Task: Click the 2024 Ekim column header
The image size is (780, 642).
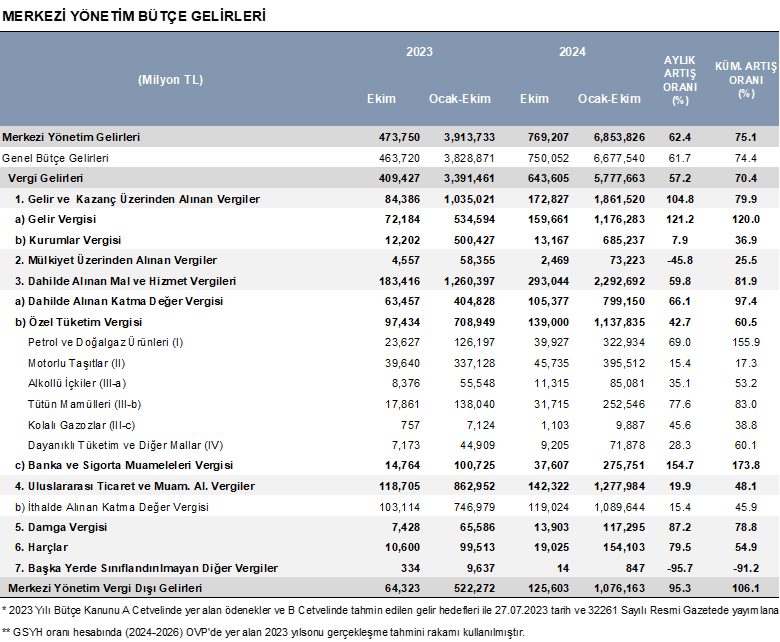Action: point(534,98)
